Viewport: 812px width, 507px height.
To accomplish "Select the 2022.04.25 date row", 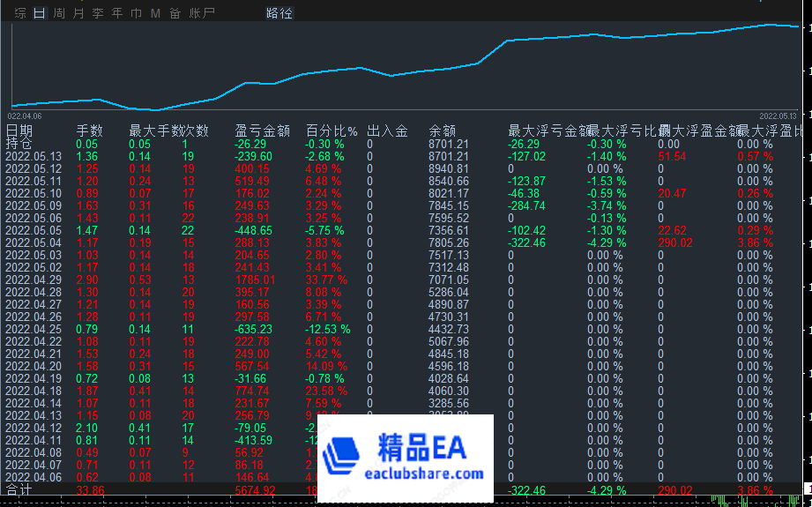I will click(x=34, y=330).
